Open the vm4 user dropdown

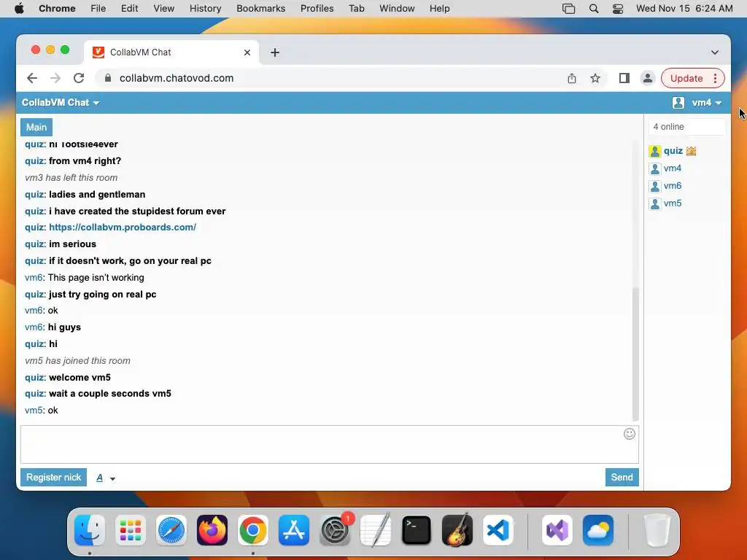click(x=707, y=102)
